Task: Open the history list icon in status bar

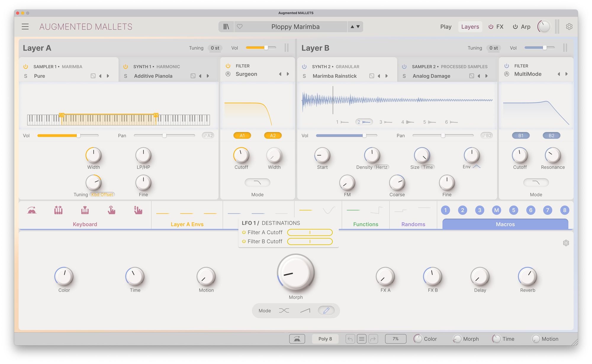Action: [361, 339]
